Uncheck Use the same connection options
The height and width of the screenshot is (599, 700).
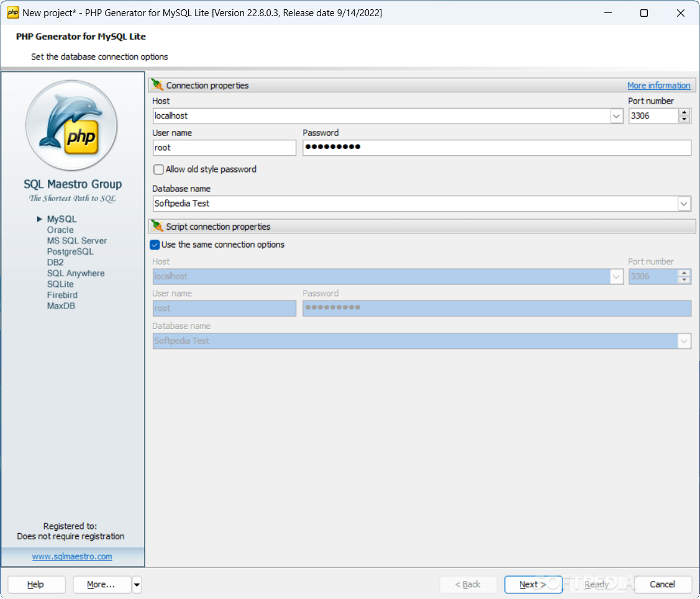coord(155,245)
